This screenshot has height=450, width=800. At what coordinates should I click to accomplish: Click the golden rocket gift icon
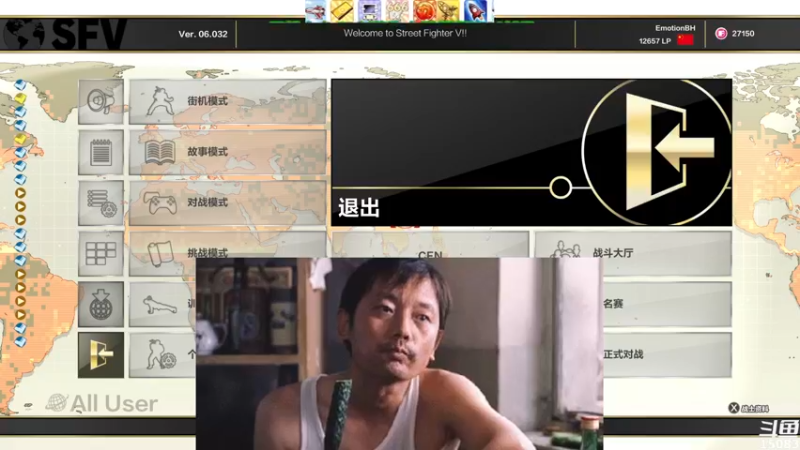coord(449,11)
